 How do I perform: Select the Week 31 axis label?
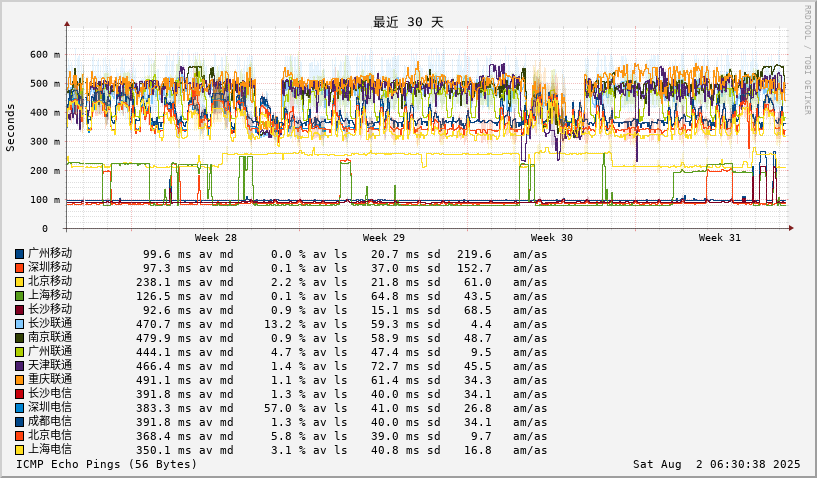pyautogui.click(x=720, y=238)
